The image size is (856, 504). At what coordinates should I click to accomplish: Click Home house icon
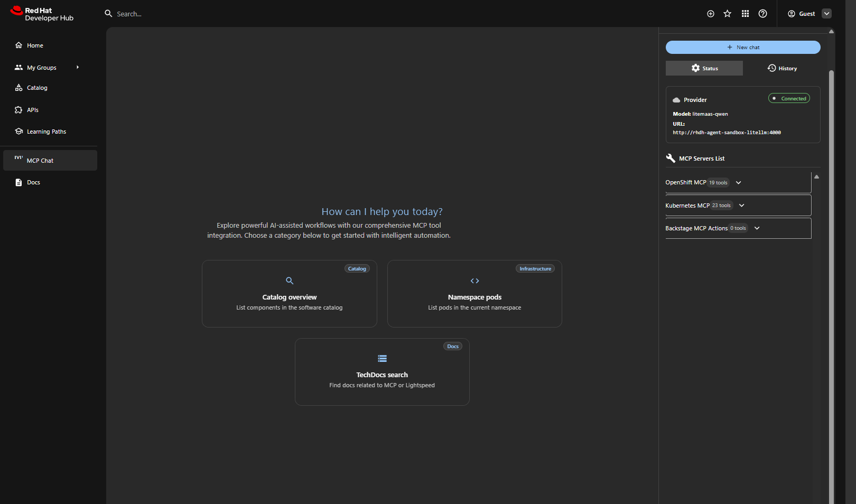tap(19, 45)
